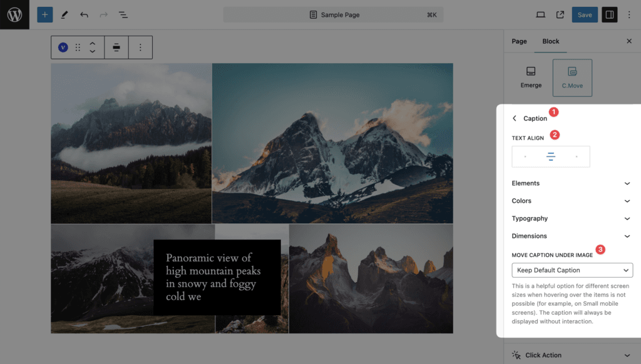Switch to the Page tab
Viewport: 641px width, 364px height.
(x=519, y=41)
